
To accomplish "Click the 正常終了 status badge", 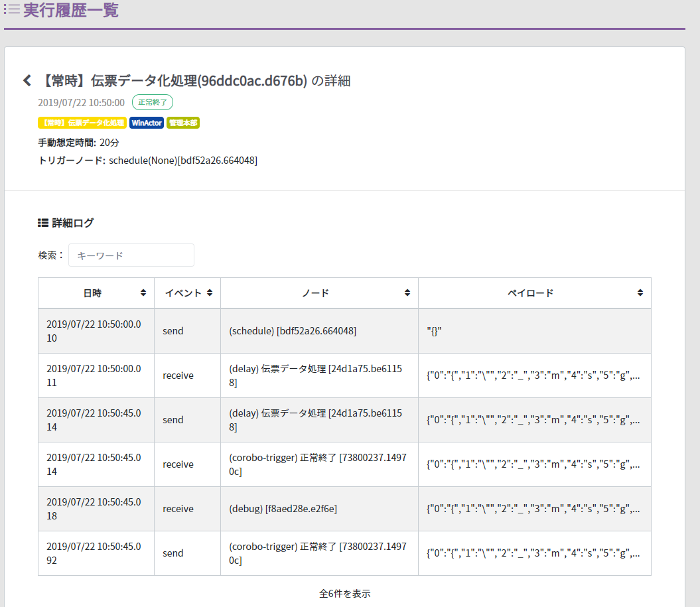I will [152, 102].
